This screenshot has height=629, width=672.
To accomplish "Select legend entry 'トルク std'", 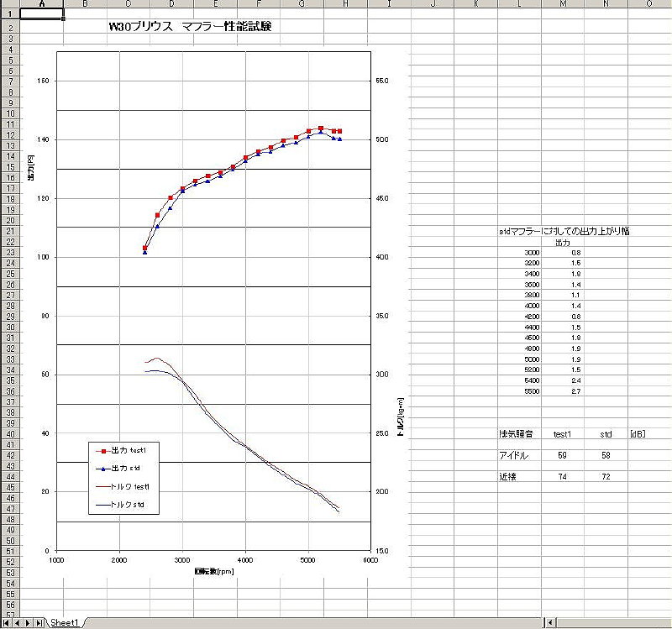I will point(120,505).
